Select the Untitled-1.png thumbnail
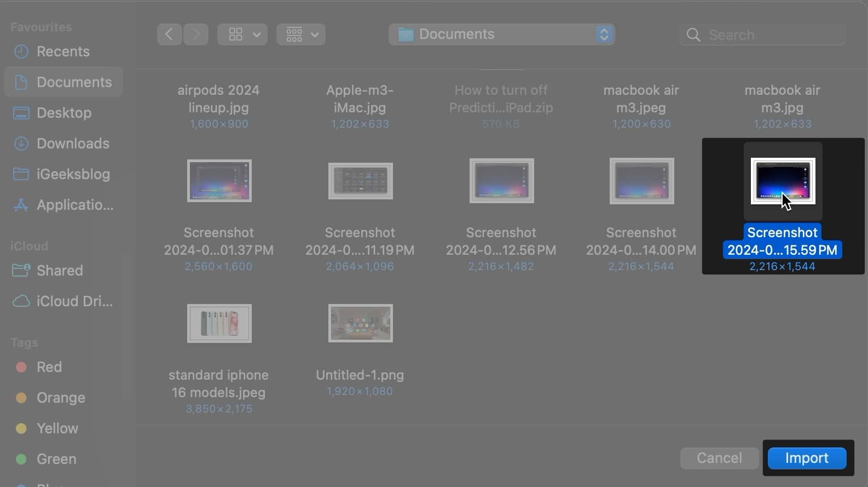This screenshot has height=487, width=868. pyautogui.click(x=361, y=323)
